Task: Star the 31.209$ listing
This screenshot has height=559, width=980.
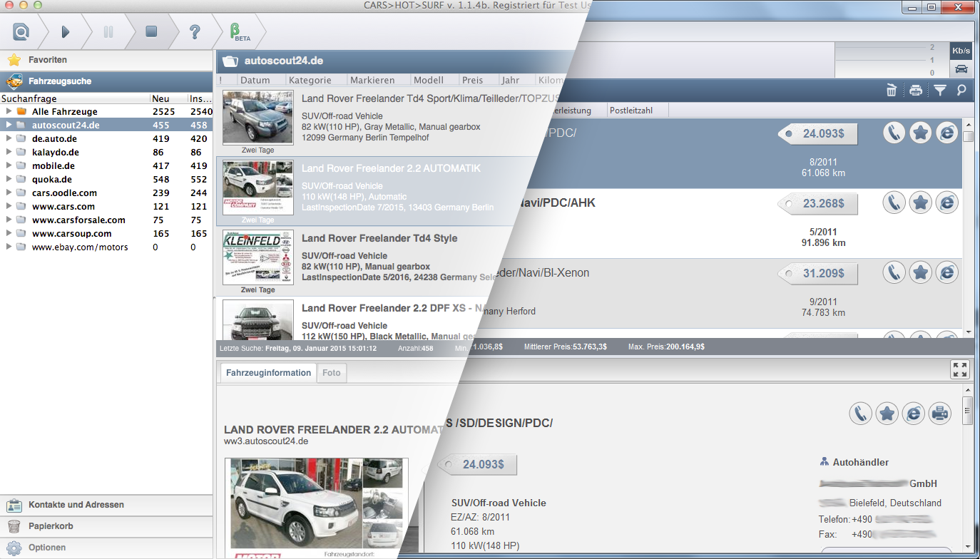Action: [x=921, y=272]
